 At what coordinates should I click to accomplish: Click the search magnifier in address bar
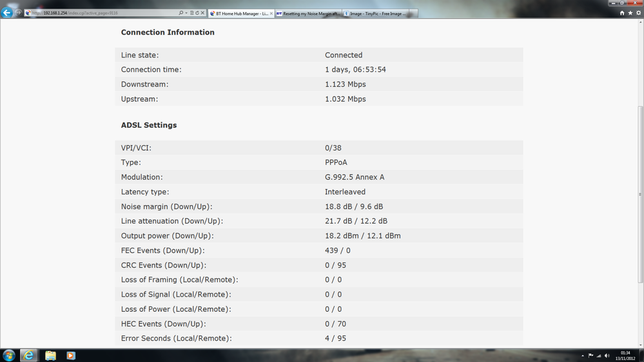(181, 13)
